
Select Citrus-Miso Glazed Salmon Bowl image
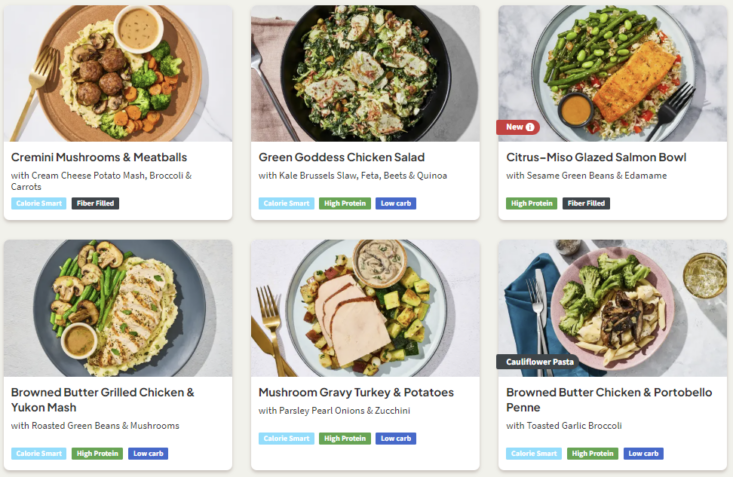[612, 73]
